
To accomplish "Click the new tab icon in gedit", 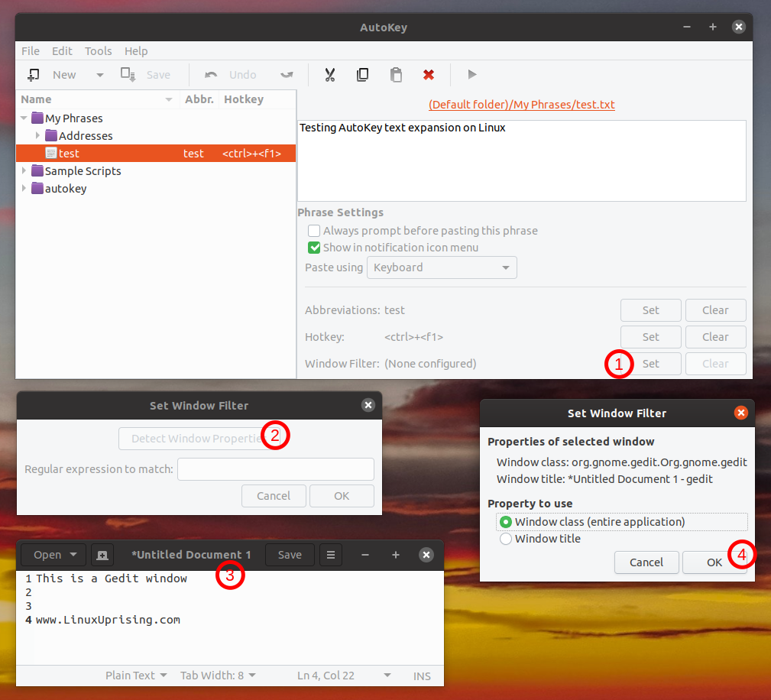I will (x=102, y=555).
